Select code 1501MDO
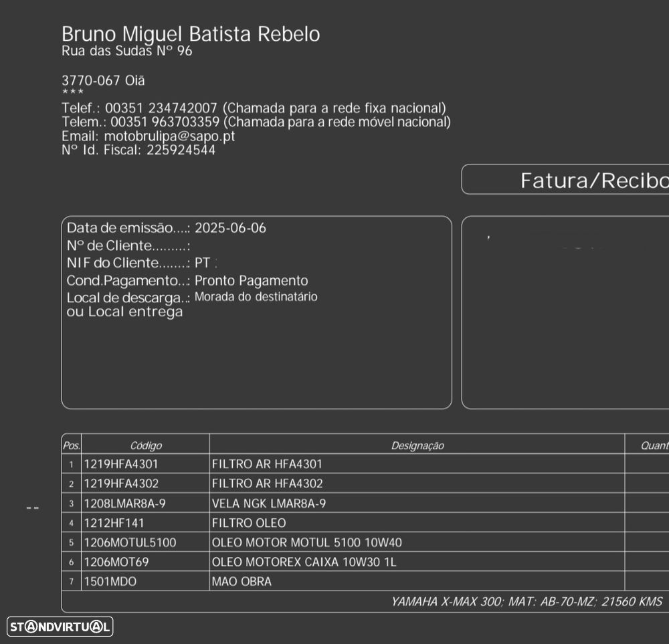Screen dimensions: 669x644 pos(110,581)
